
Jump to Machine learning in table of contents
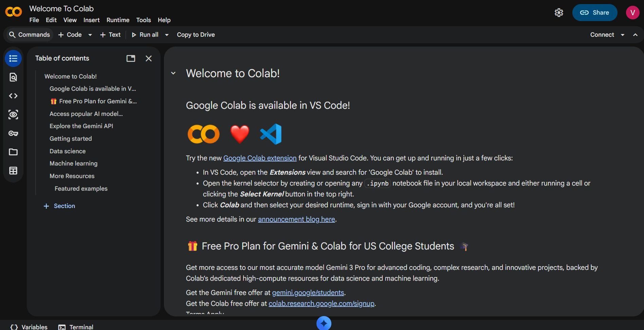(x=73, y=163)
